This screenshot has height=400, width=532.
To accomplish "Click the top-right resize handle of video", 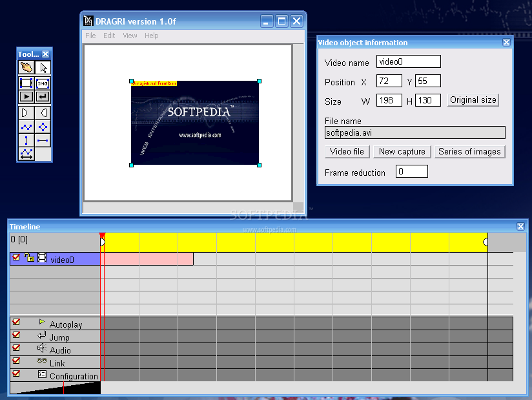I will point(259,81).
